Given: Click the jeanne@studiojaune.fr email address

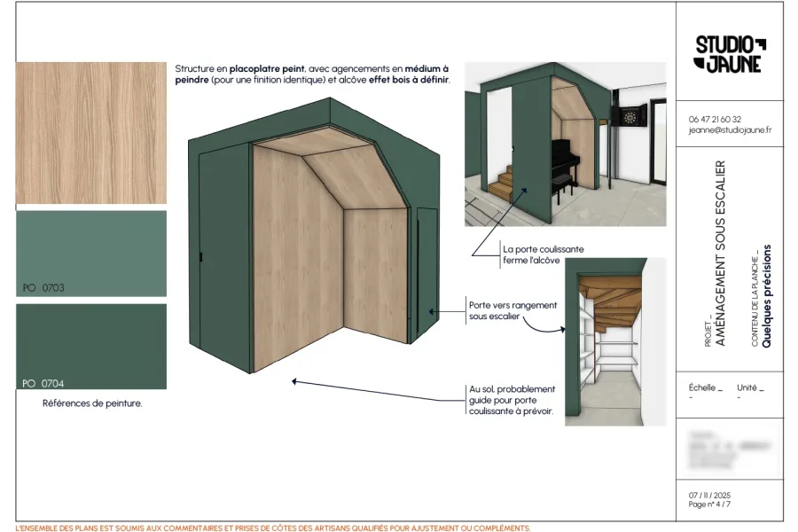Looking at the screenshot, I should (x=729, y=130).
